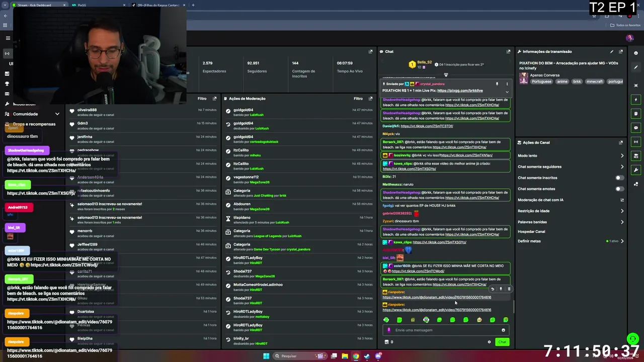
Task: Click Hospedar Canal
Action: pos(531,232)
